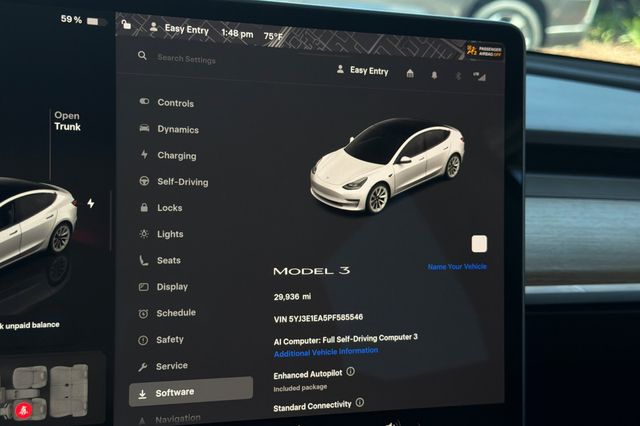
Task: Open Controls settings in the sidebar
Action: [174, 103]
